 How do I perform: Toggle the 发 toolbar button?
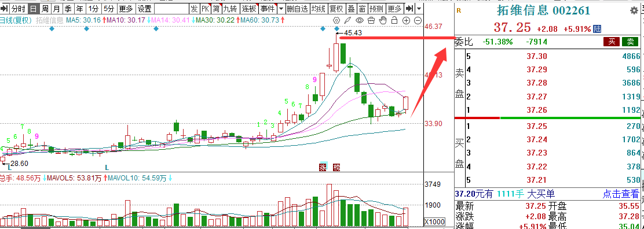(x=194, y=9)
